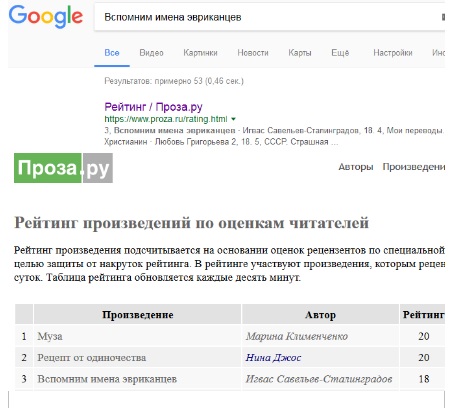Select the Все search tab
The height and width of the screenshot is (408, 450).
112,53
